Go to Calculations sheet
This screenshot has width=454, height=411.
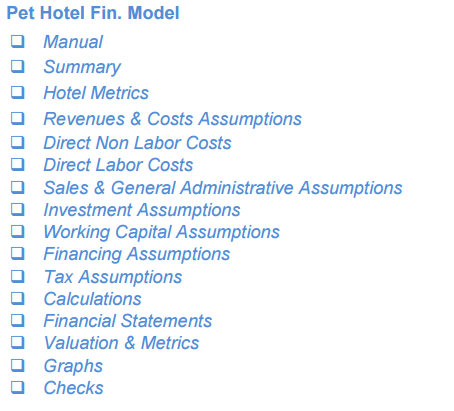coord(93,299)
